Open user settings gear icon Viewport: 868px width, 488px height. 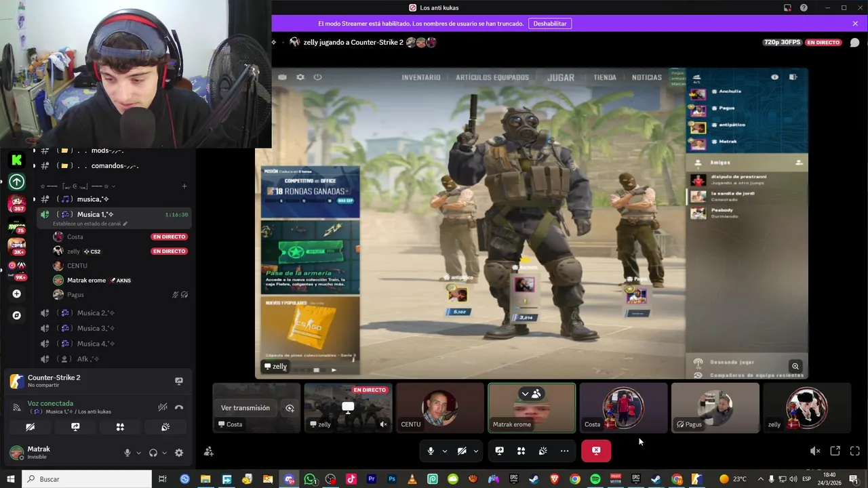point(179,453)
